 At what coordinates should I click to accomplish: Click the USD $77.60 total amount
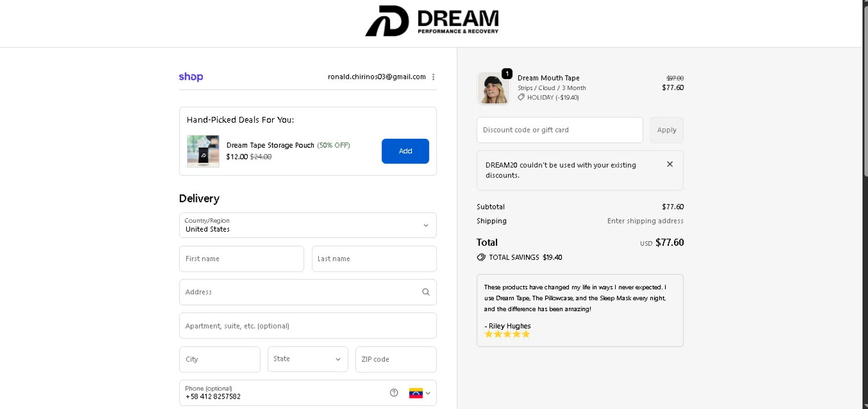click(662, 242)
